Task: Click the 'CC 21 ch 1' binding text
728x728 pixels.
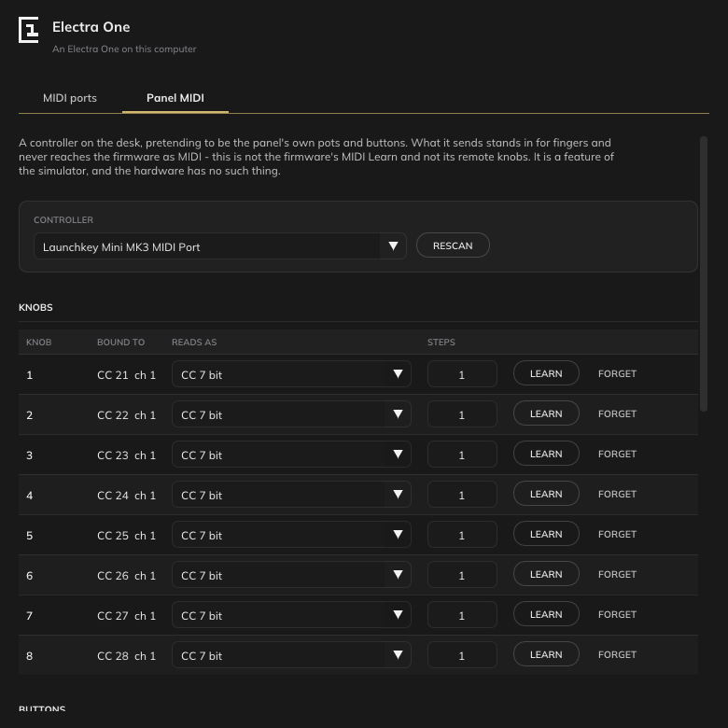Action: pyautogui.click(x=126, y=374)
